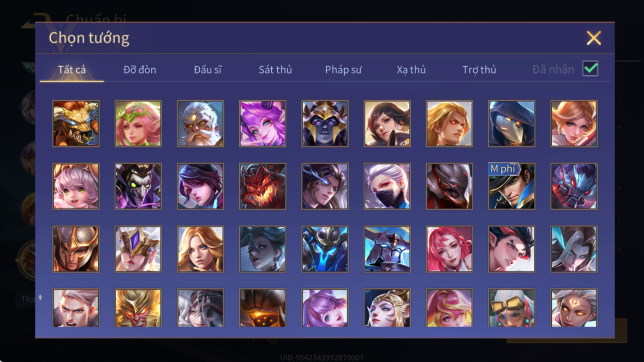644x362 pixels.
Task: Select the hero tagged M phí
Action: pos(512,186)
